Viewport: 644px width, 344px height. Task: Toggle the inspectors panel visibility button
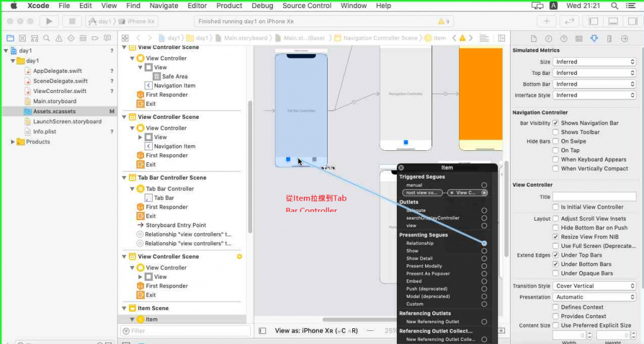[633, 21]
